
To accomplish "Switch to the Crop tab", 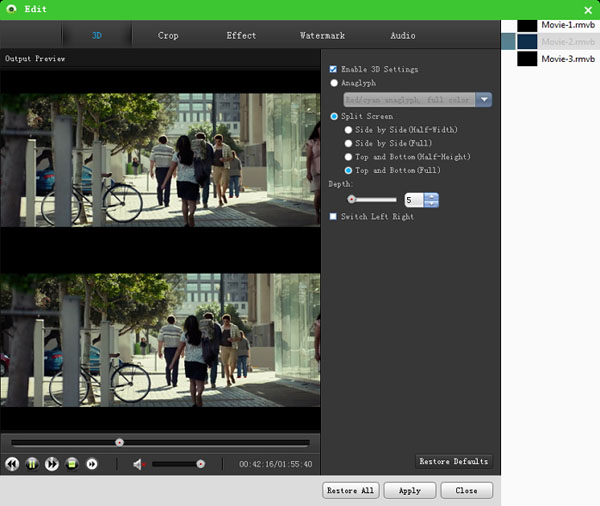I will (168, 36).
